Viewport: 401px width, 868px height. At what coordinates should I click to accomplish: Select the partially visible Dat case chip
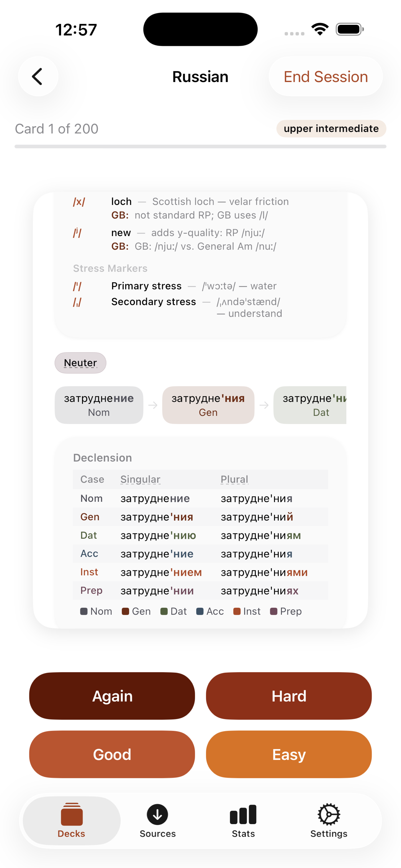[310, 405]
